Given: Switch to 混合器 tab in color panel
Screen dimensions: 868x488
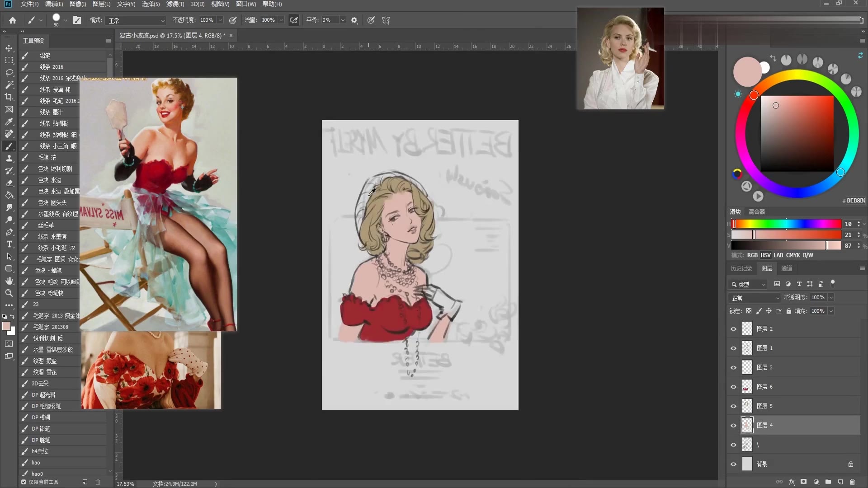Looking at the screenshot, I should [757, 211].
